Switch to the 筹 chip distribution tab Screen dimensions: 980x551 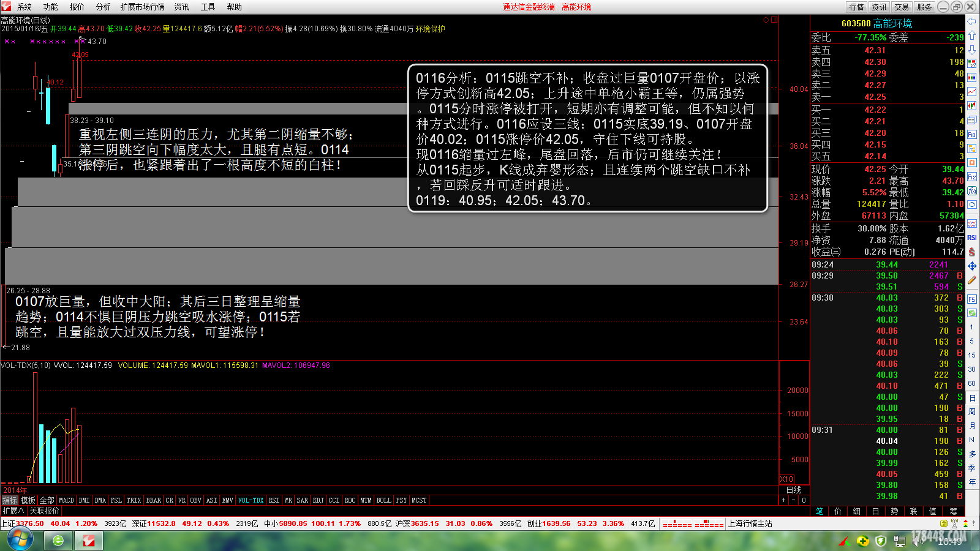click(x=953, y=511)
